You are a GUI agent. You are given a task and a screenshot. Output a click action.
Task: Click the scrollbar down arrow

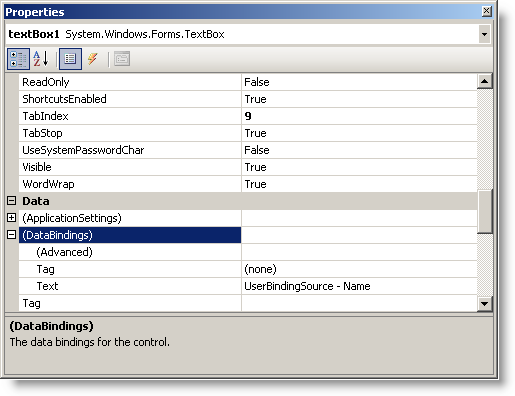click(x=484, y=304)
